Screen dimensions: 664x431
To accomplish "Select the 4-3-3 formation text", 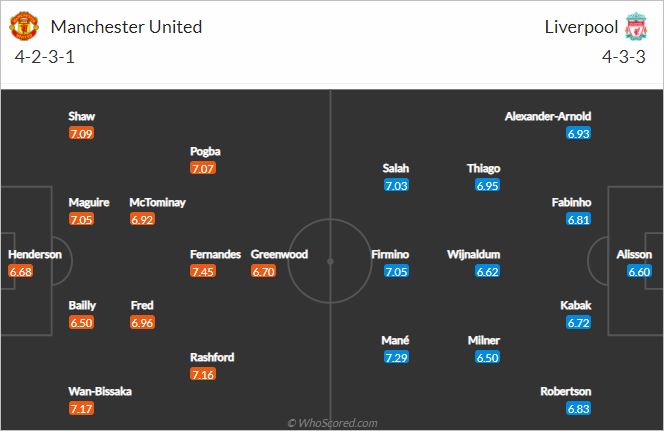I will click(624, 57).
